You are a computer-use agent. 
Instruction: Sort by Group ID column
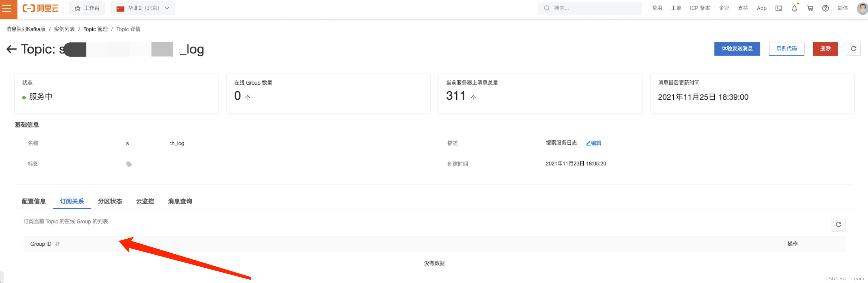tap(57, 244)
